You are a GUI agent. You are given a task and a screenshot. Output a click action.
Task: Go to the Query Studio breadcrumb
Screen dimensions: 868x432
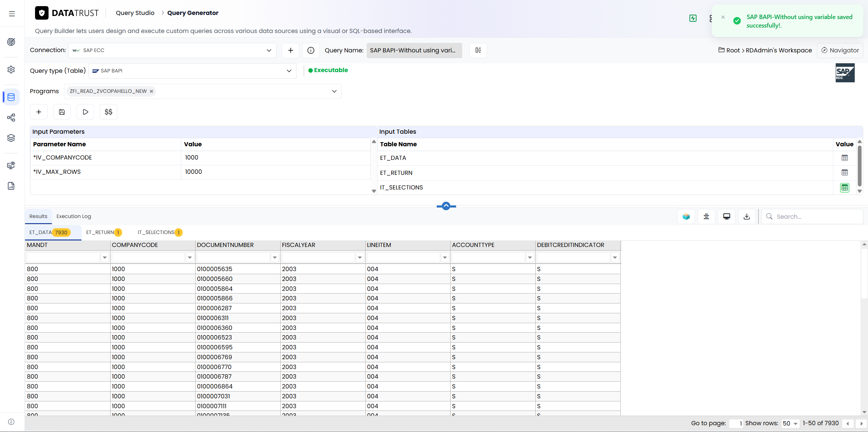tap(135, 13)
